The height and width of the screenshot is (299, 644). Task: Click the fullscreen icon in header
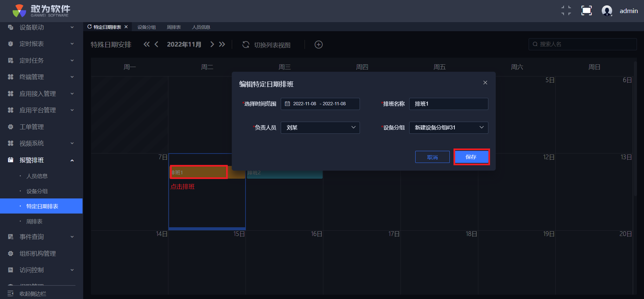(x=586, y=11)
